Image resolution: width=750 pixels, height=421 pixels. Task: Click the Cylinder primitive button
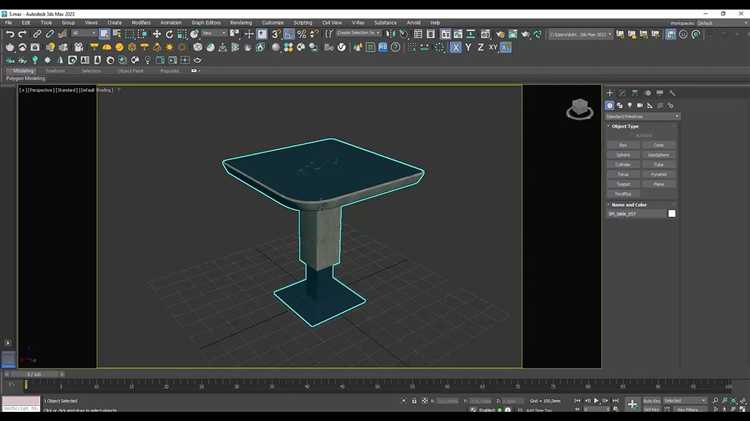[623, 165]
